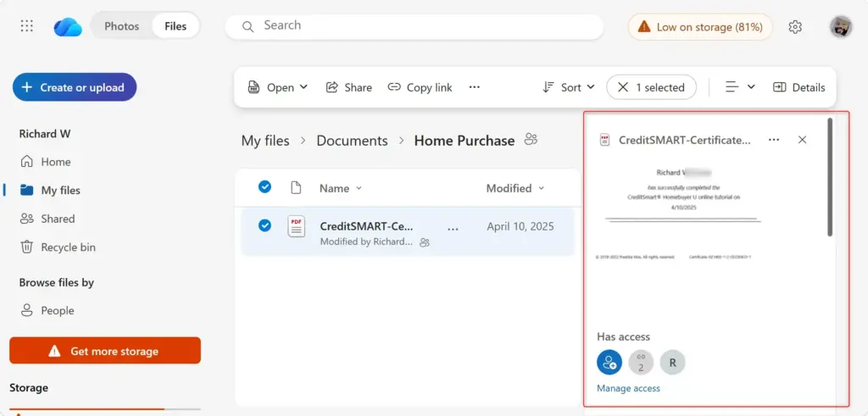The width and height of the screenshot is (868, 416).
Task: Open the Recycle bin
Action: click(58, 247)
